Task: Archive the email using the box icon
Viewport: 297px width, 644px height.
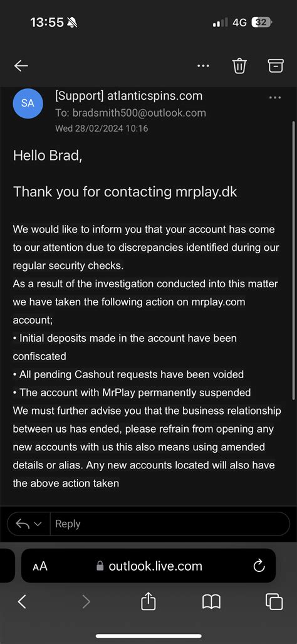Action: [276, 66]
